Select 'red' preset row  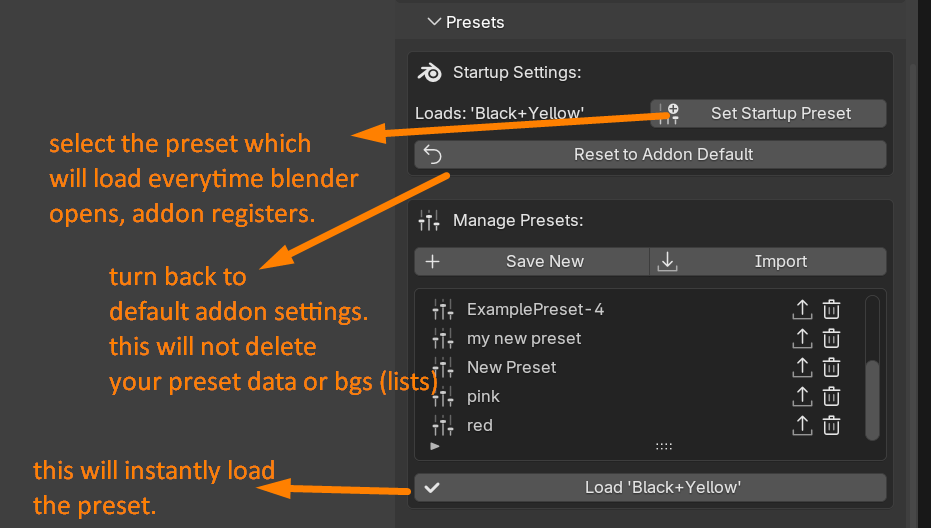coord(638,425)
